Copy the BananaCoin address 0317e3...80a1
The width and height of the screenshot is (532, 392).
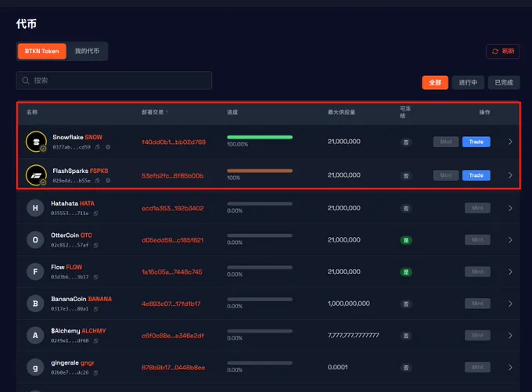(96, 309)
